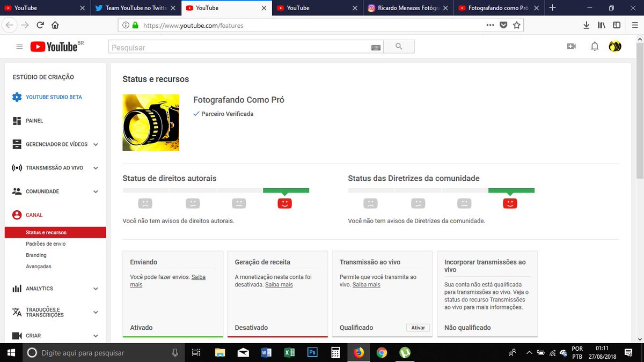The image size is (644, 362).
Task: Save page to Pocket
Action: (503, 25)
